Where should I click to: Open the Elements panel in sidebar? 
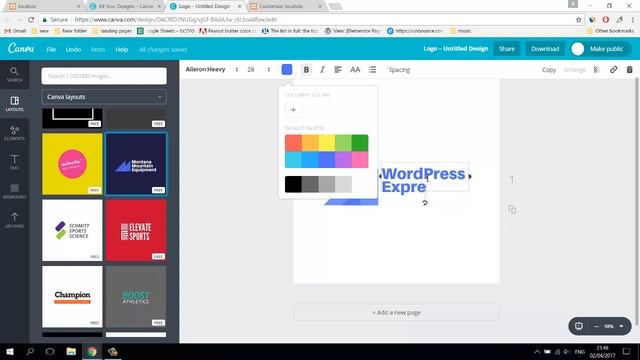pos(14,133)
